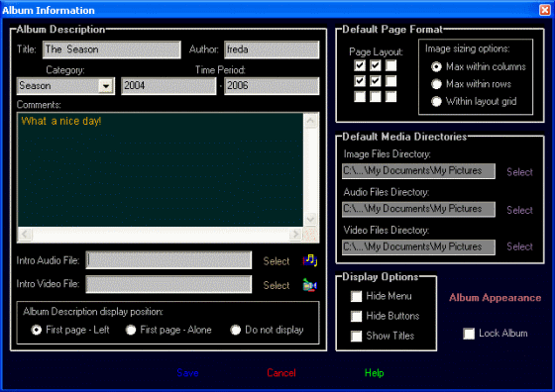Screen dimensions: 555x392
Task: Enable the Lock Album checkbox
Action: click(x=469, y=334)
